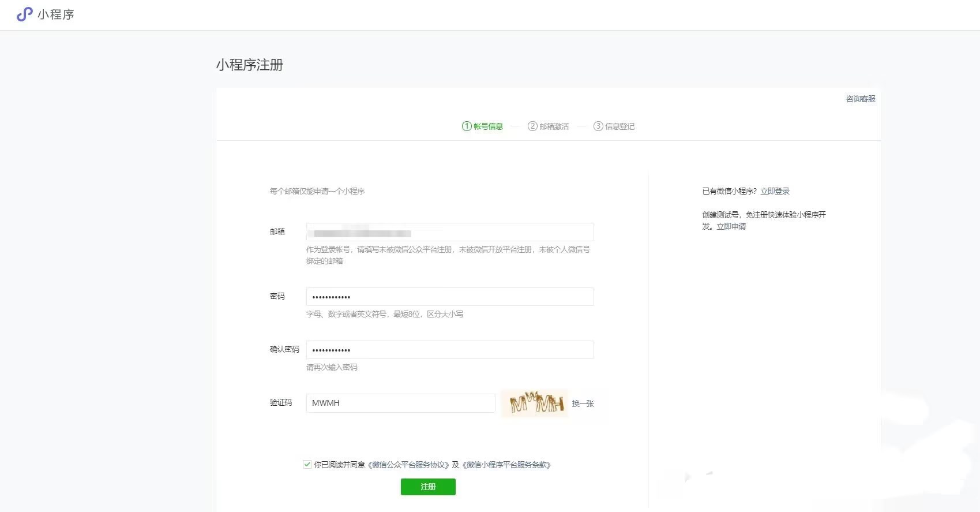Focus the 密码 password field
Screen dimensions: 980x512
pyautogui.click(x=450, y=297)
